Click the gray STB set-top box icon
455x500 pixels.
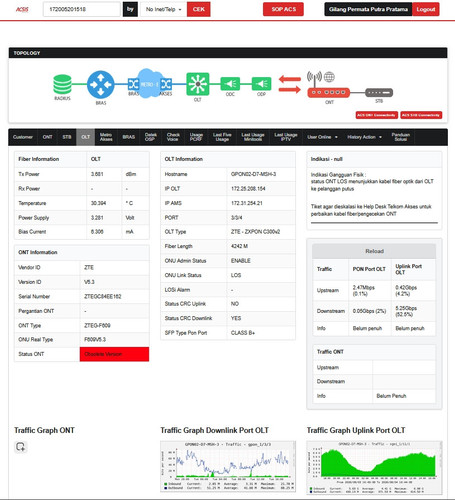[379, 92]
